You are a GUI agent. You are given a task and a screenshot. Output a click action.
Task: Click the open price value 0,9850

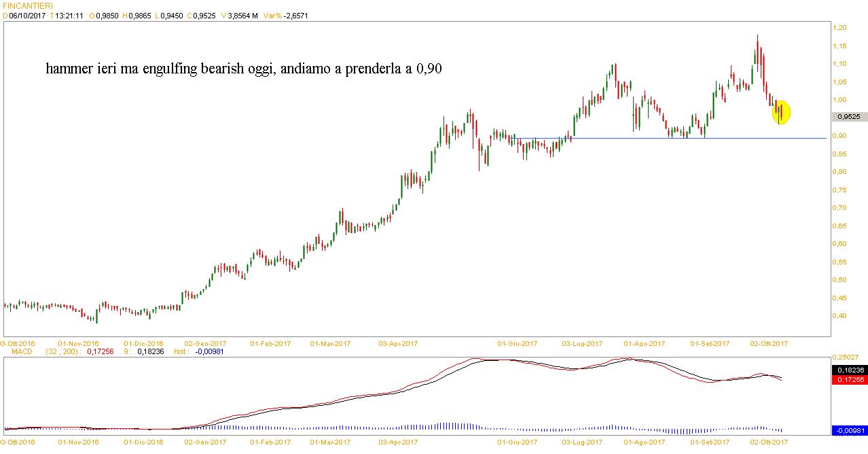107,16
